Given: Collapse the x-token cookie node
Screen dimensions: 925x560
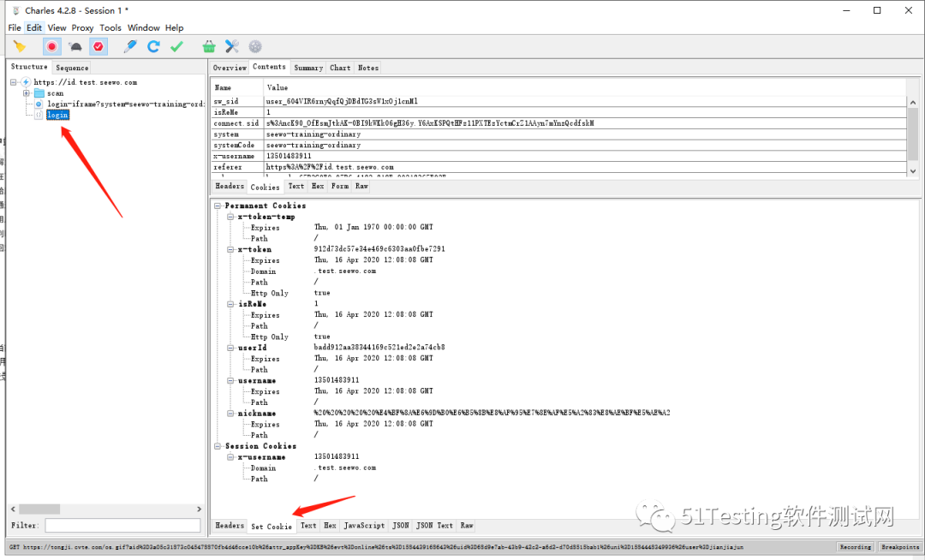Looking at the screenshot, I should tap(230, 249).
